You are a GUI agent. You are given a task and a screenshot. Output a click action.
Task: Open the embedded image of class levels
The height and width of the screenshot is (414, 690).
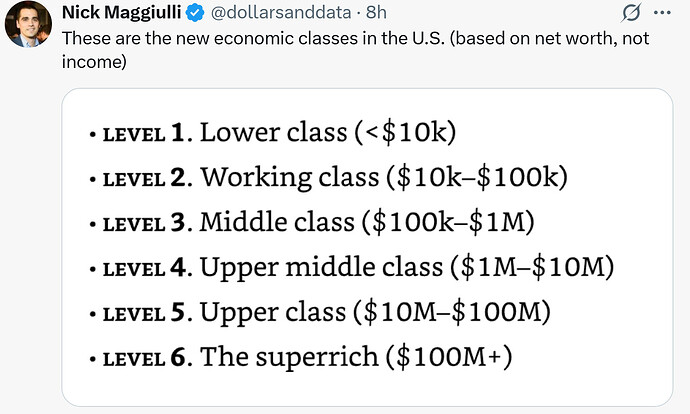[367, 247]
